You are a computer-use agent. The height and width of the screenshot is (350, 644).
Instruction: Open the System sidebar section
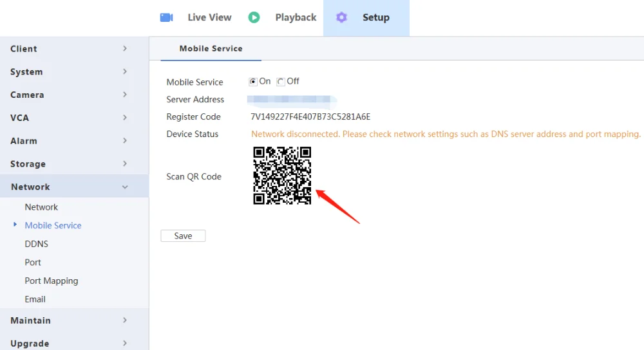(74, 71)
